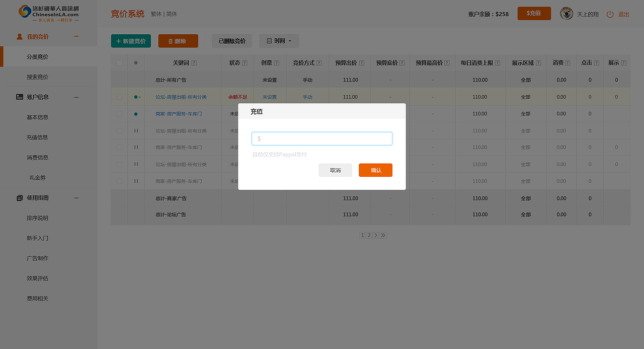This screenshot has width=644, height=349.
Task: Click the ChineseInLA site logo
Action: 48,14
